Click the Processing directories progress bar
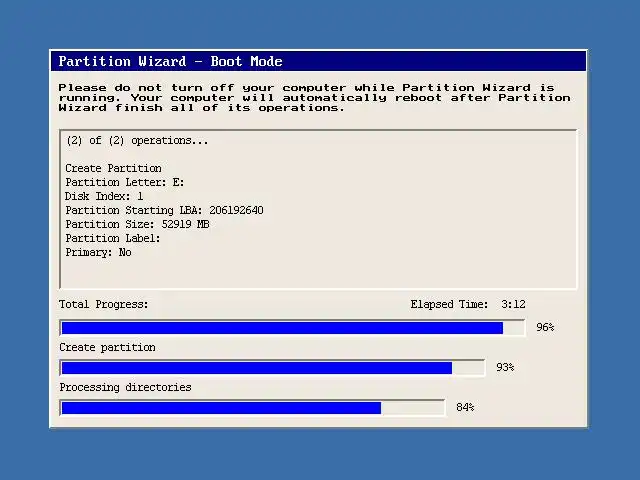This screenshot has width=640, height=480. click(x=252, y=408)
